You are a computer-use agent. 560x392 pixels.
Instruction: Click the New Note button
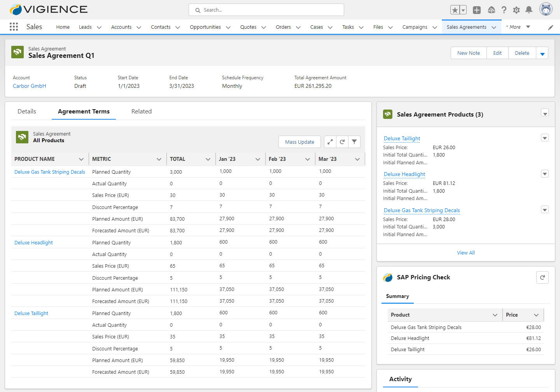click(469, 53)
